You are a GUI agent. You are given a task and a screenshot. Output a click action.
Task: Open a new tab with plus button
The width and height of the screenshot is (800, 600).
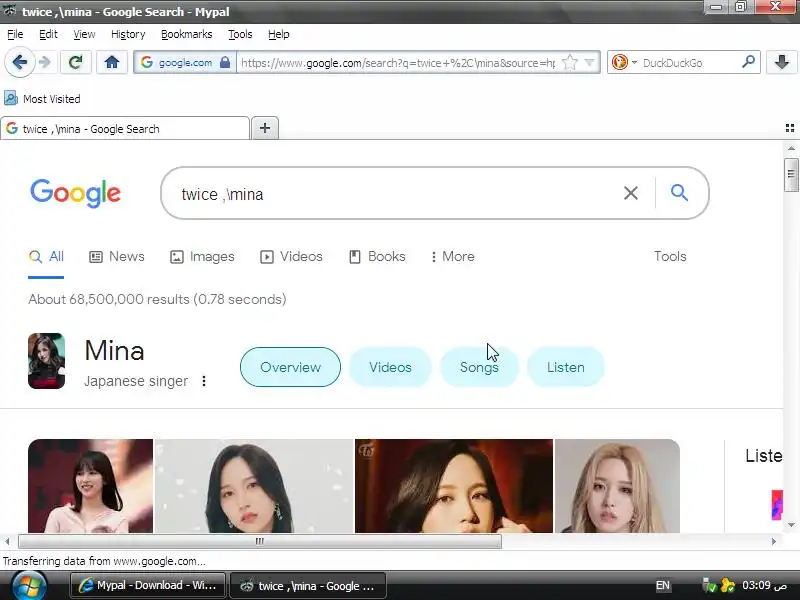coord(265,128)
